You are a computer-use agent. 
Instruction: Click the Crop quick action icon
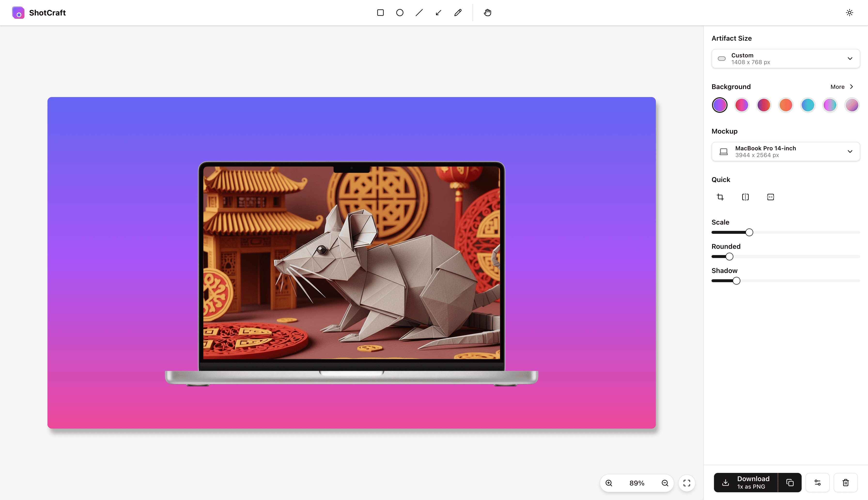(x=720, y=197)
